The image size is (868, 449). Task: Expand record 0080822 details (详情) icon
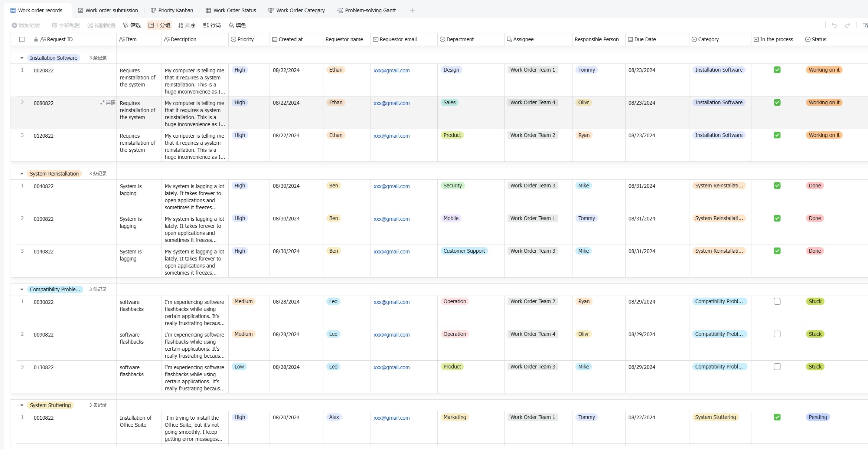(108, 103)
